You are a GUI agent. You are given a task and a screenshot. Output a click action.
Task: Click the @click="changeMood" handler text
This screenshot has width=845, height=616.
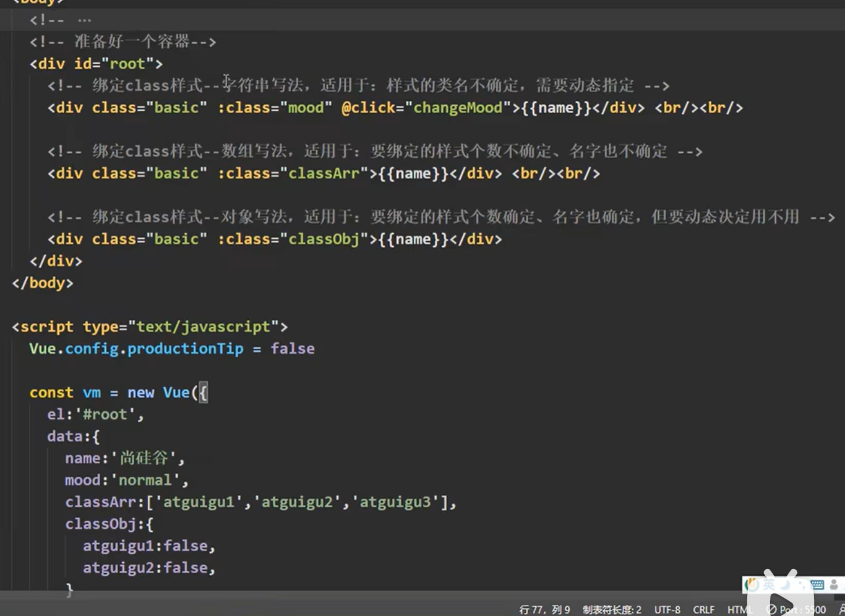[x=426, y=108]
